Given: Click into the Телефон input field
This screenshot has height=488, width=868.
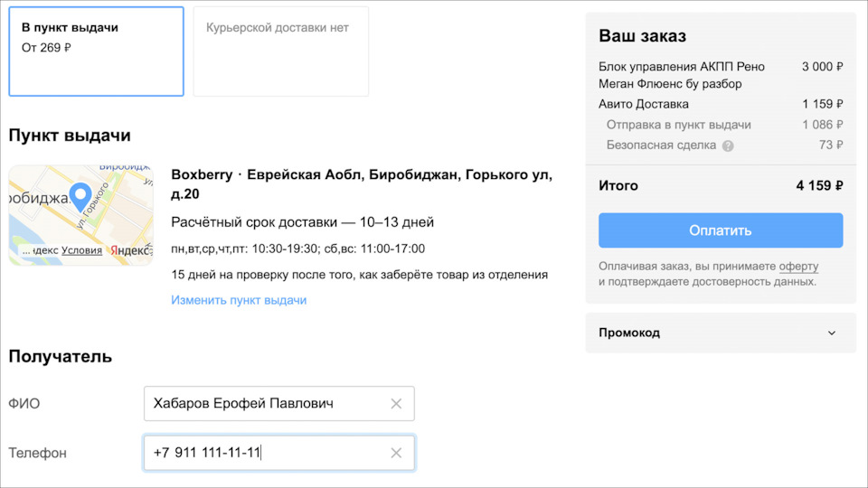Looking at the screenshot, I should click(262, 453).
